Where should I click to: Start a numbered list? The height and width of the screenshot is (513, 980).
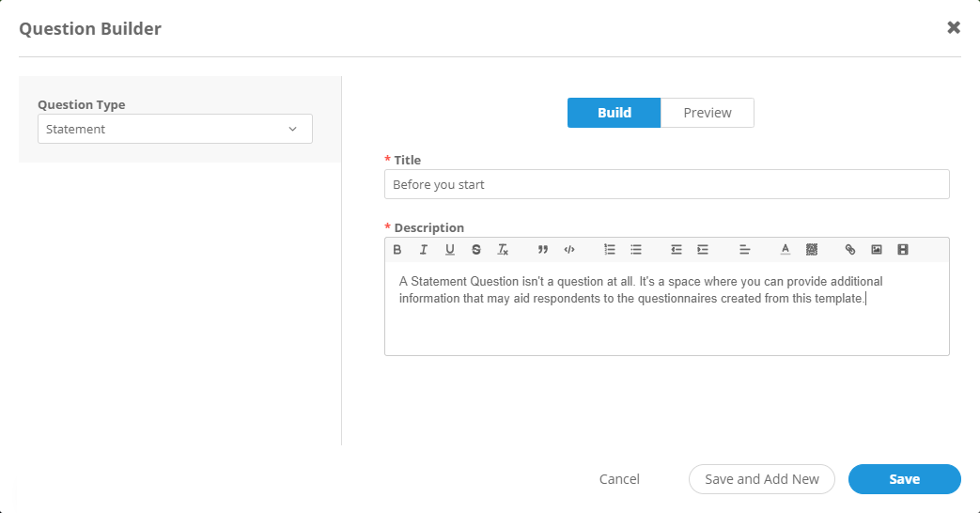coord(609,250)
